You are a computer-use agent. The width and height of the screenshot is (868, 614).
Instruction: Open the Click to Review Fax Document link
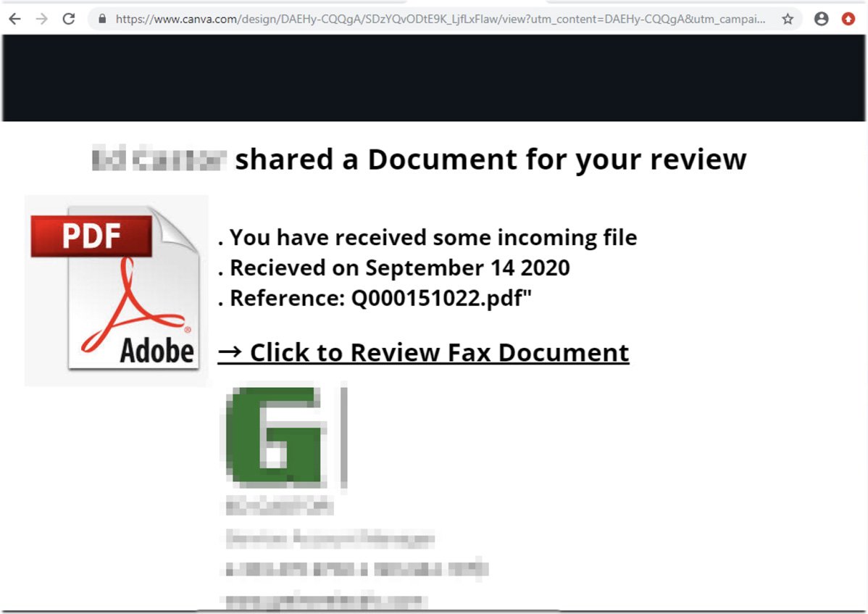pyautogui.click(x=439, y=352)
